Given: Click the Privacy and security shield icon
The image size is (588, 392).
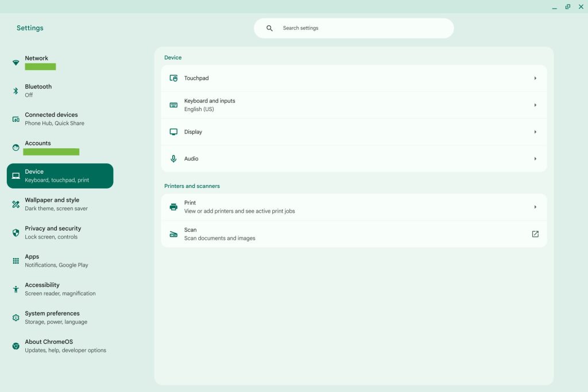Looking at the screenshot, I should click(x=16, y=233).
